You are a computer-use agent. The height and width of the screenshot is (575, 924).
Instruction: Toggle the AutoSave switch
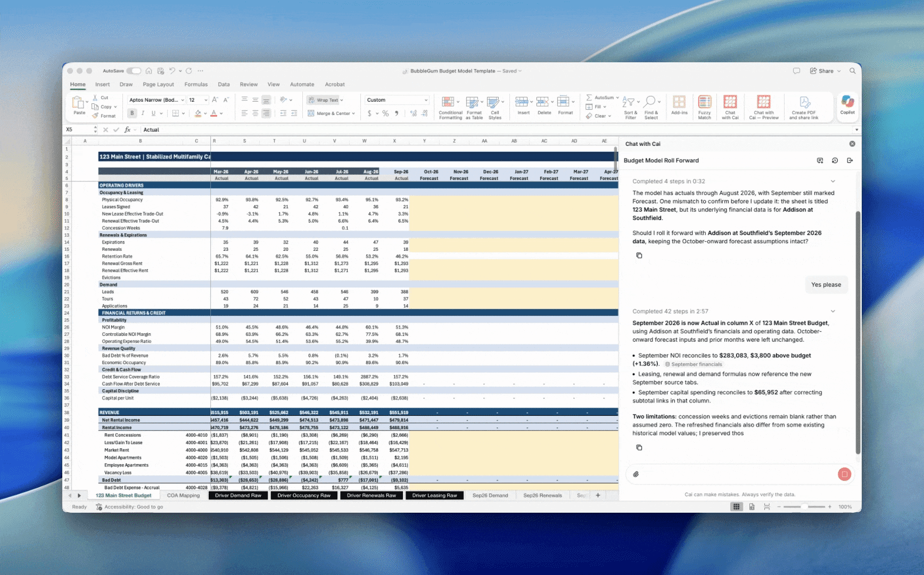[x=134, y=71]
